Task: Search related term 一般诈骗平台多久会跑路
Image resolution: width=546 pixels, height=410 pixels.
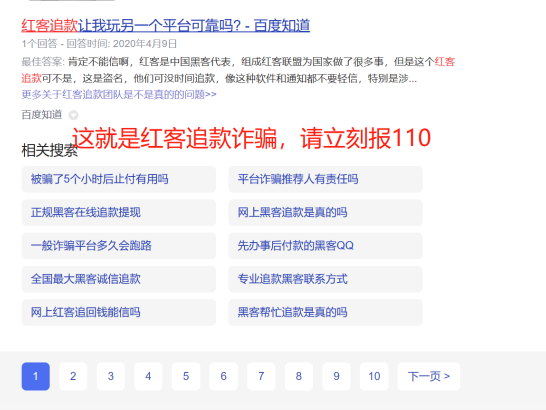Action: (119, 246)
